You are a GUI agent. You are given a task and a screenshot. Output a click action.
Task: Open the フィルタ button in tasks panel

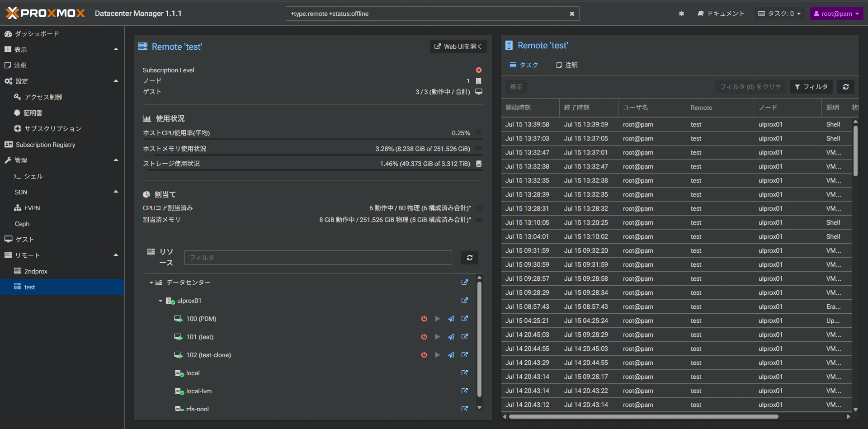pos(811,87)
